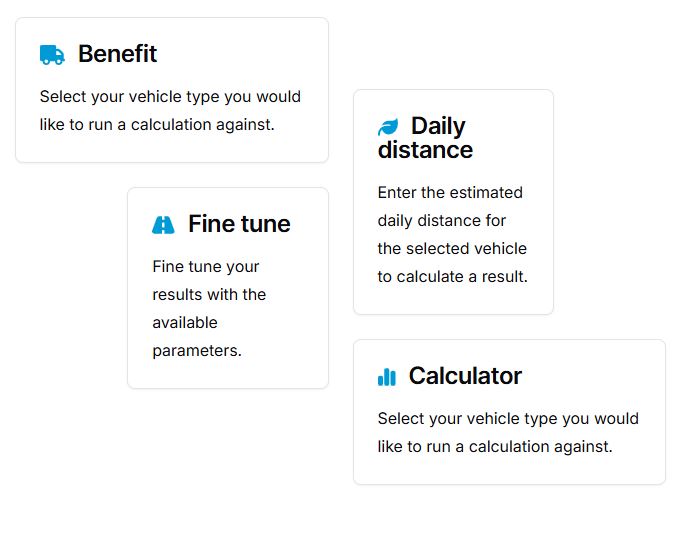Select the Benefit heading
The image size is (690, 533).
point(117,54)
